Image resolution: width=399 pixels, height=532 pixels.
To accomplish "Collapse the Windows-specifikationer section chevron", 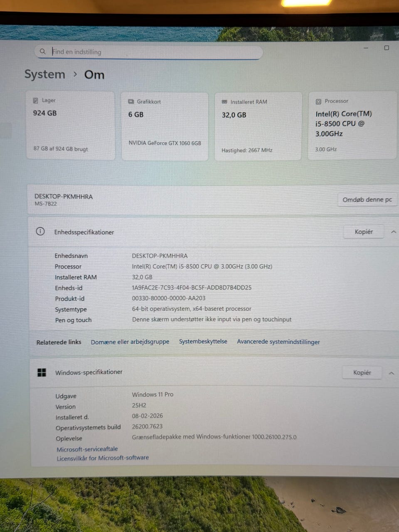I will (391, 373).
